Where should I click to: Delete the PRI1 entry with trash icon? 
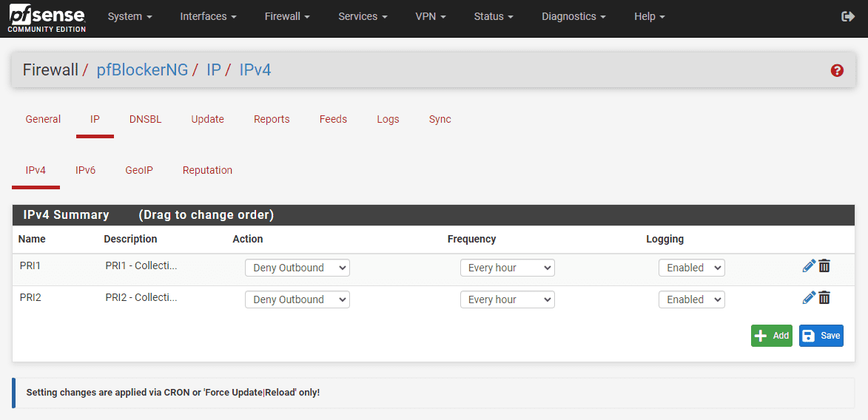coord(824,266)
